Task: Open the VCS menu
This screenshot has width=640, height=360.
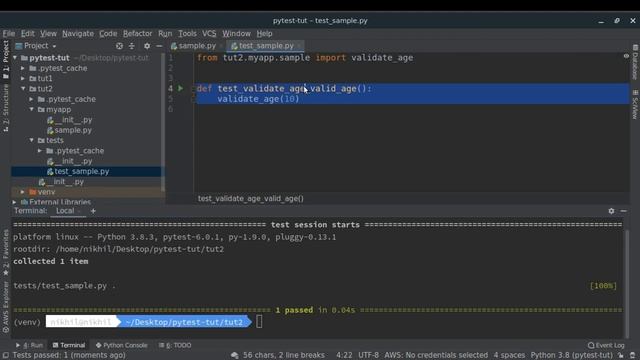Action: click(209, 33)
